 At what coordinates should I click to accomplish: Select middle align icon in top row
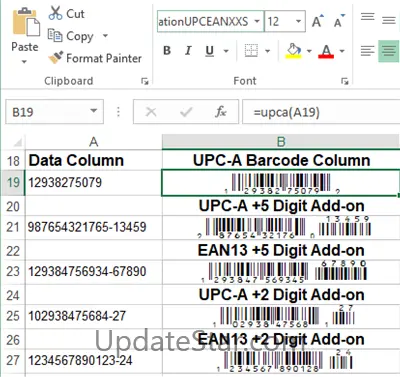point(389,19)
